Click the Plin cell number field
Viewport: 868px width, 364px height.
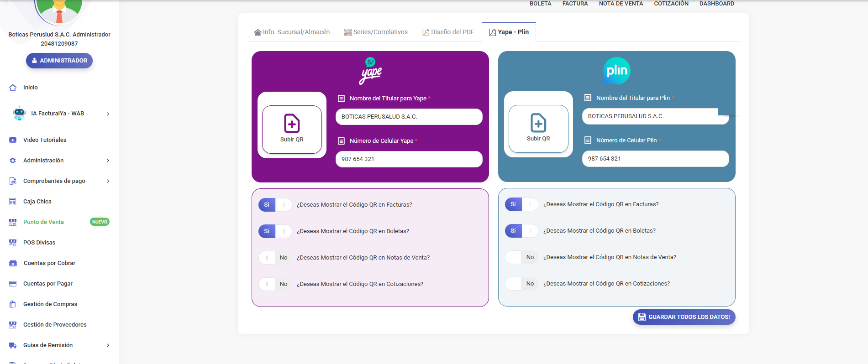656,159
